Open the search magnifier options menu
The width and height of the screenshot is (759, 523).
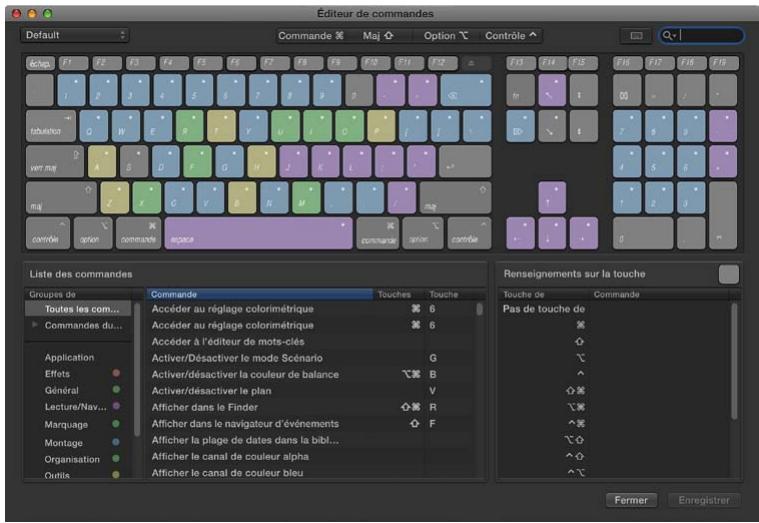point(669,35)
